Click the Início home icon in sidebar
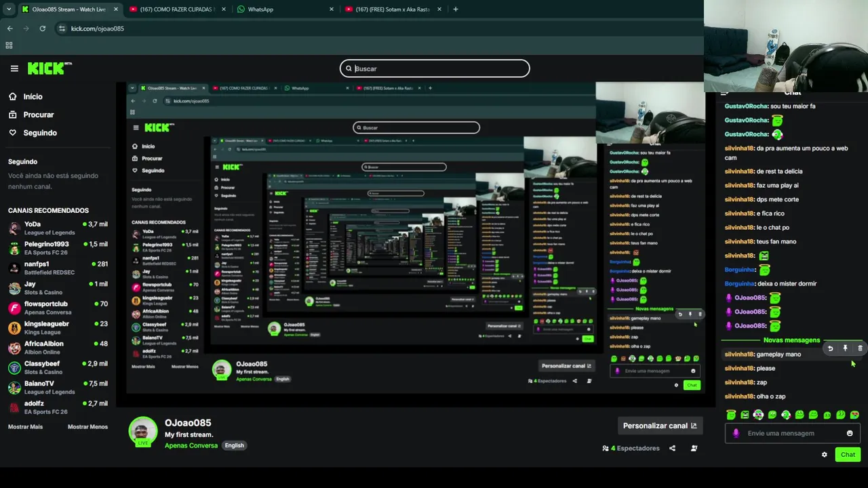 click(13, 96)
